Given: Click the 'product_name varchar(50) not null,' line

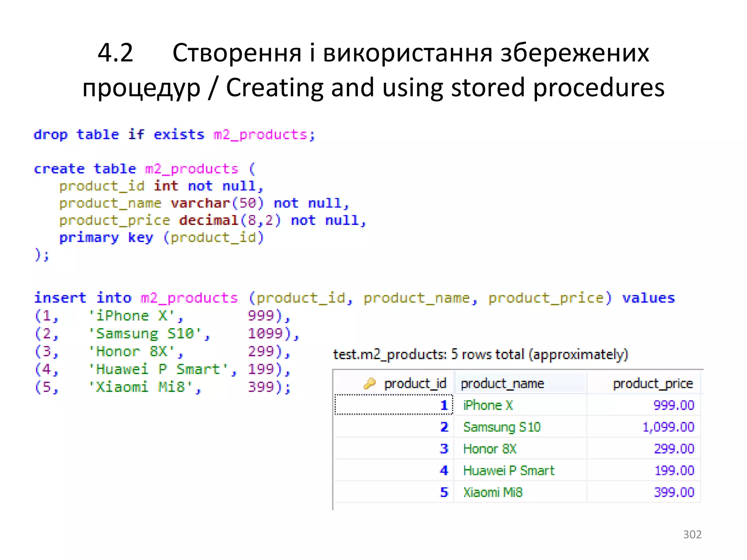Looking at the screenshot, I should tap(204, 203).
